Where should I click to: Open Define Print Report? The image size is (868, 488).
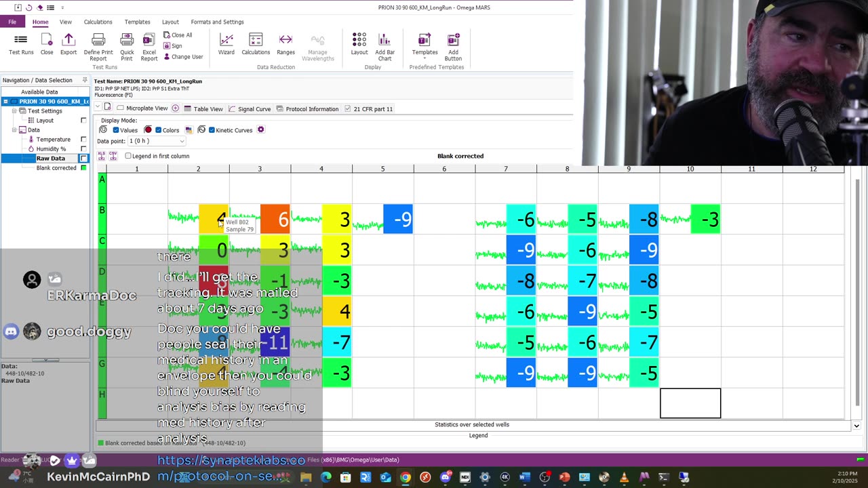98,47
